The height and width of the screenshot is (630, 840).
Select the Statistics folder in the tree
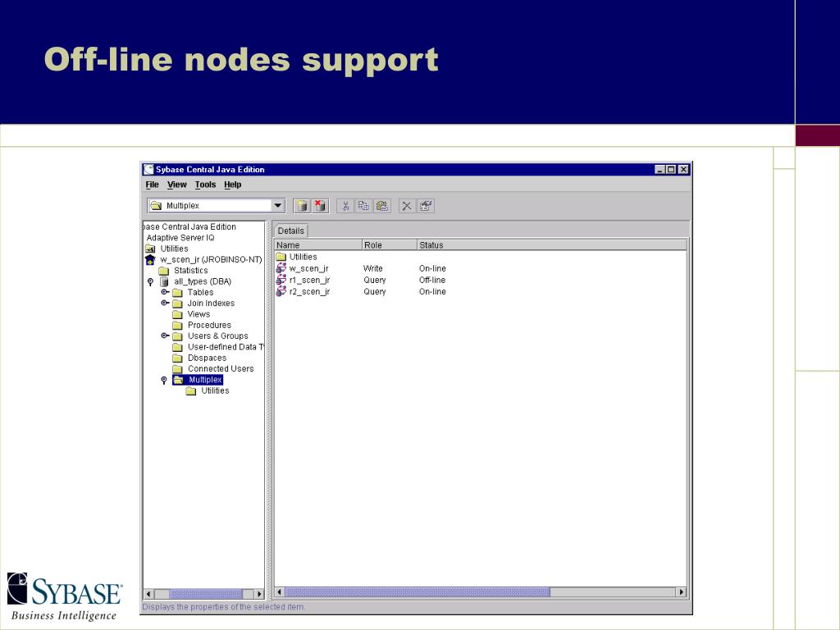[190, 271]
